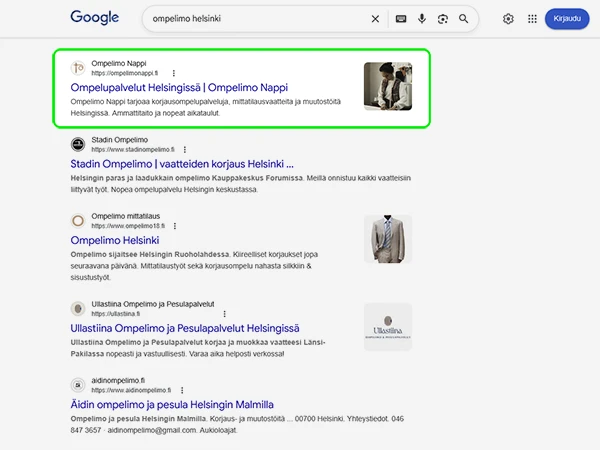Click the Stadin Ompelimo site name text
This screenshot has height=450, width=600.
[x=119, y=140]
